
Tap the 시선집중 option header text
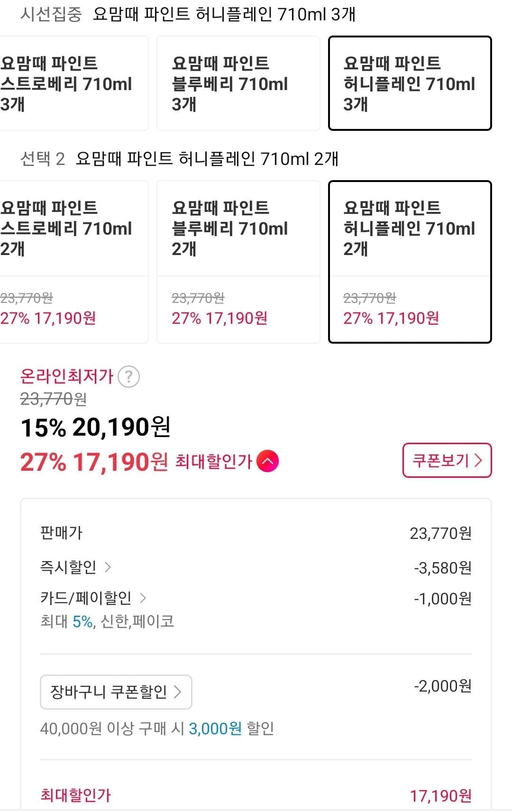[x=51, y=15]
